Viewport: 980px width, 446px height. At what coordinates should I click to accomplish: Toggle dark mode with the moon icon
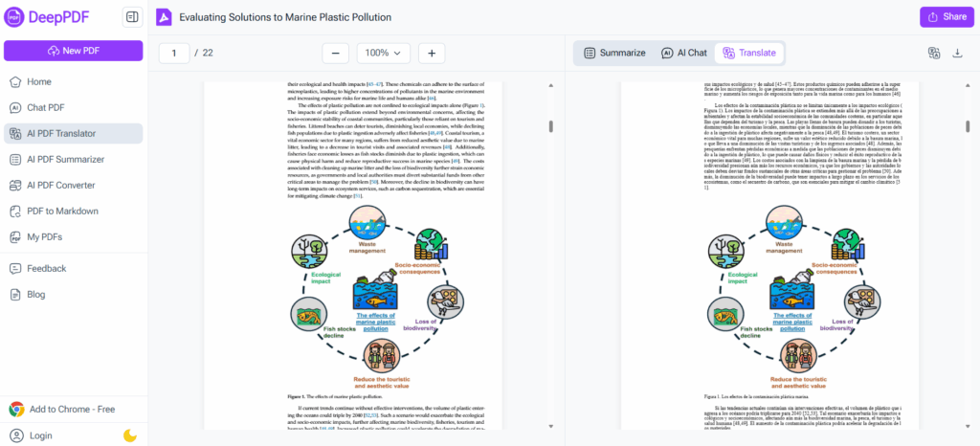(130, 435)
